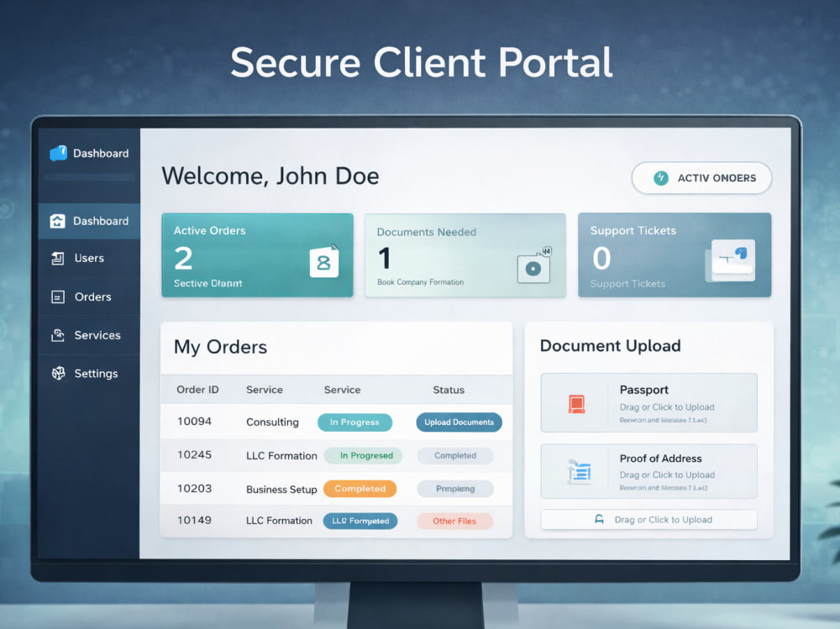Click the document icon on Active Orders card
This screenshot has height=629, width=840.
324,261
